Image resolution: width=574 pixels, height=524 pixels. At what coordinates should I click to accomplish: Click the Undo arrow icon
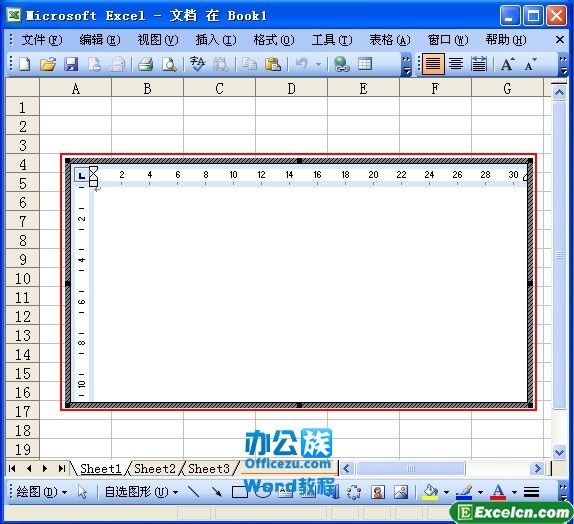click(x=301, y=64)
